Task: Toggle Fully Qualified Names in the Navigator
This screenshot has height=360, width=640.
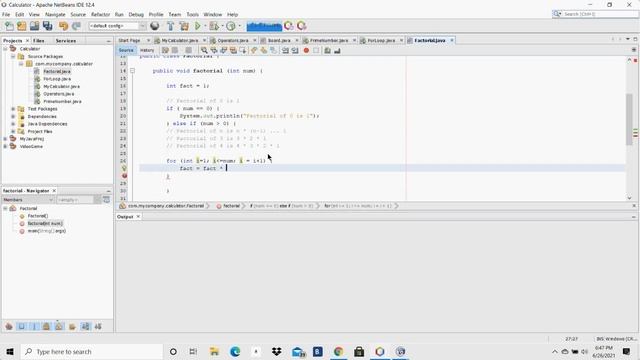Action: pos(72,327)
